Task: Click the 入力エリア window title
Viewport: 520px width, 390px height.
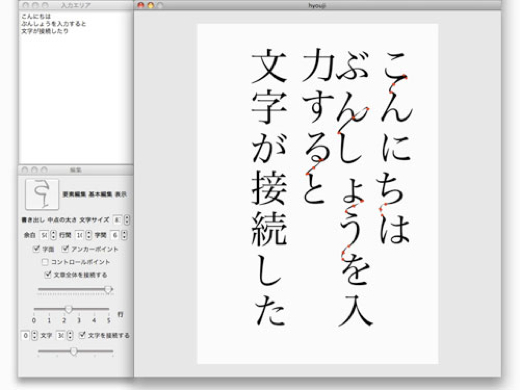Action: click(76, 5)
